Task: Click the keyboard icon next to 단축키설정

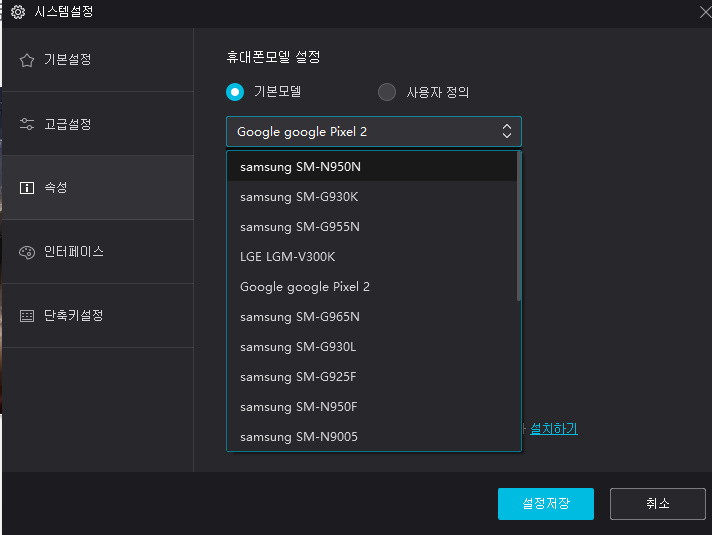Action: pyautogui.click(x=27, y=316)
